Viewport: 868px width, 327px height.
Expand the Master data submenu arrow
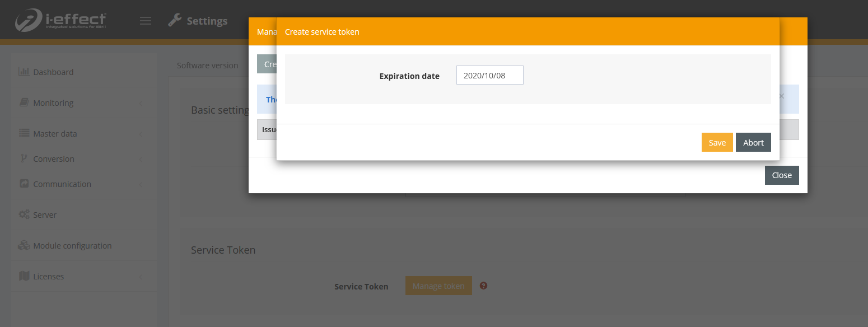coord(141,134)
